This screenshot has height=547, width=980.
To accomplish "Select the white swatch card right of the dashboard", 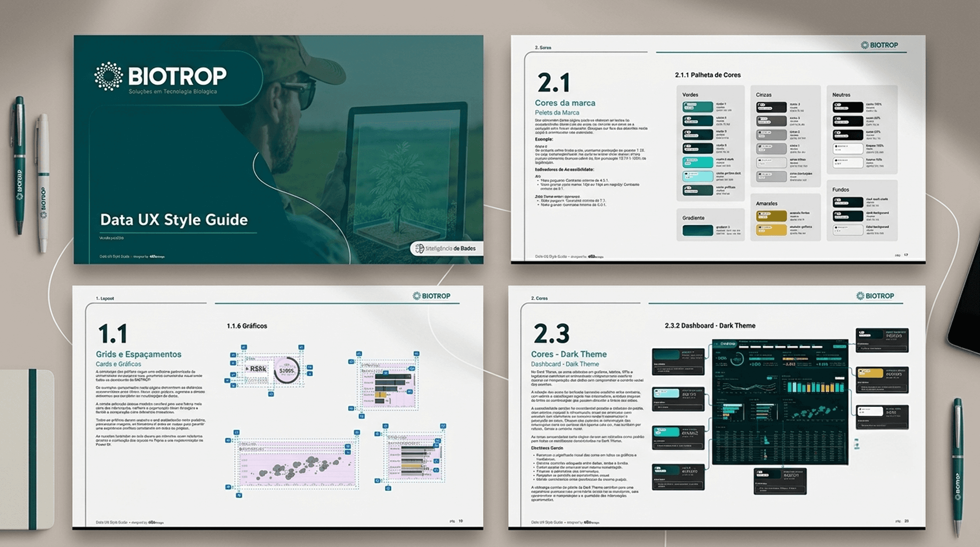I will [x=882, y=417].
